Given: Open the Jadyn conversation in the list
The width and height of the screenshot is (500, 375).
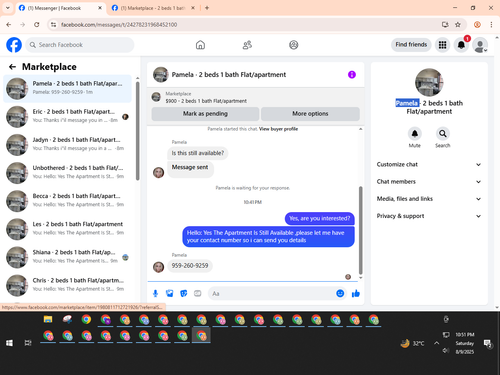Looking at the screenshot, I should point(67,145).
